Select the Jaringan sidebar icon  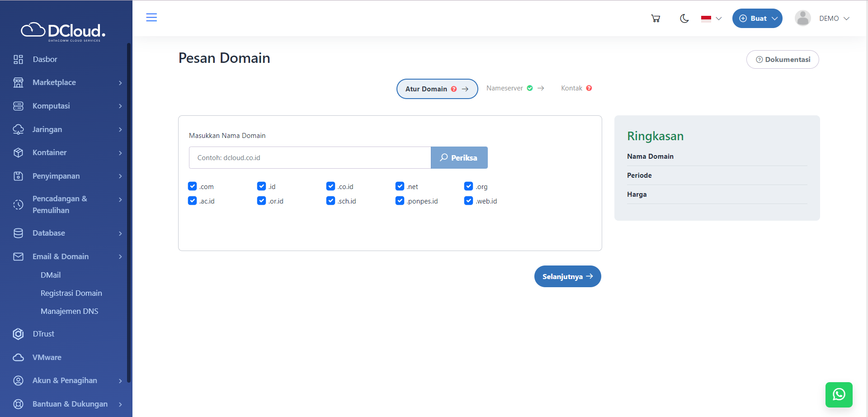pos(18,129)
